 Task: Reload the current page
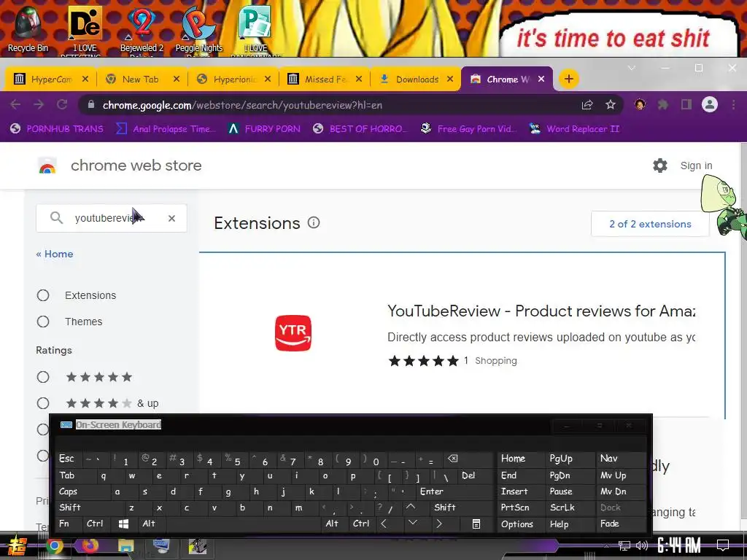tap(62, 105)
